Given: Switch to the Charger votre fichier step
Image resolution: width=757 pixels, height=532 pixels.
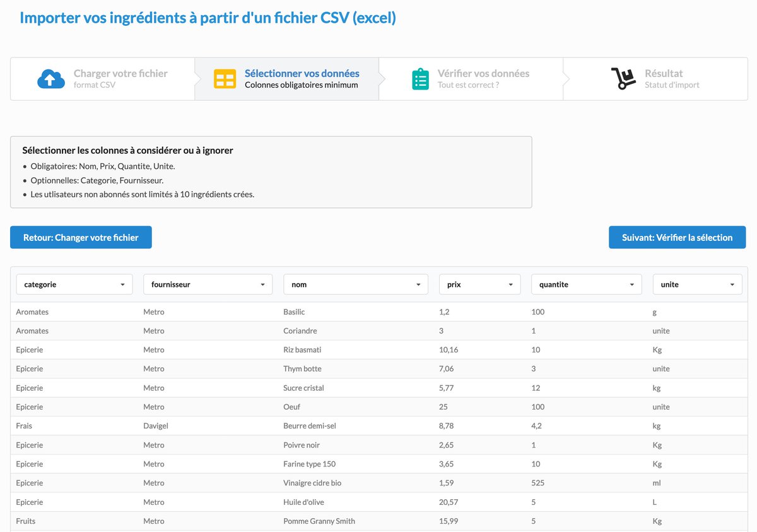Looking at the screenshot, I should tap(120, 73).
